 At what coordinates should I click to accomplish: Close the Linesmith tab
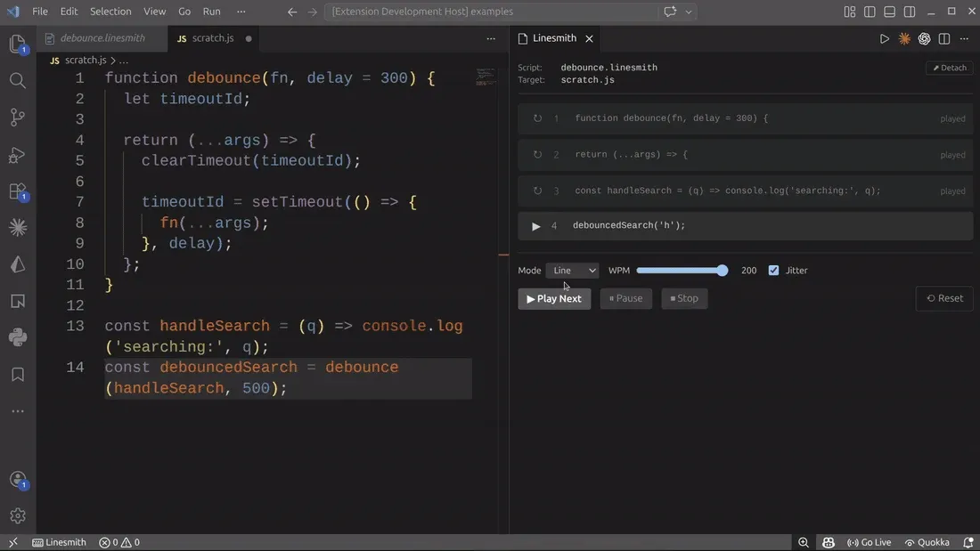[x=589, y=39]
